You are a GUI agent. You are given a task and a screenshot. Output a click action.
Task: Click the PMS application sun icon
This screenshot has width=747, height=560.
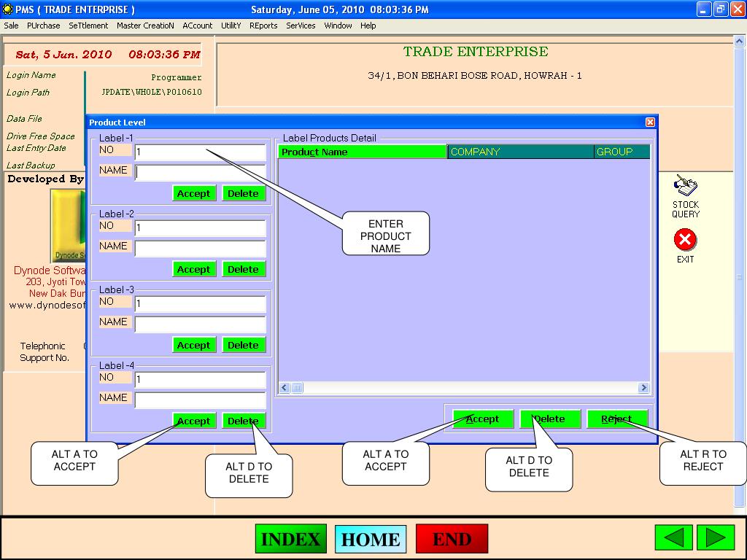[7, 9]
